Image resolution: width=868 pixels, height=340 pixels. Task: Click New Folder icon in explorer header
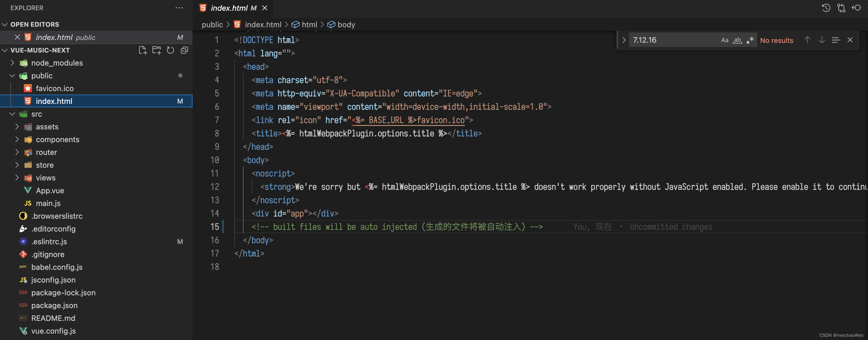point(156,50)
